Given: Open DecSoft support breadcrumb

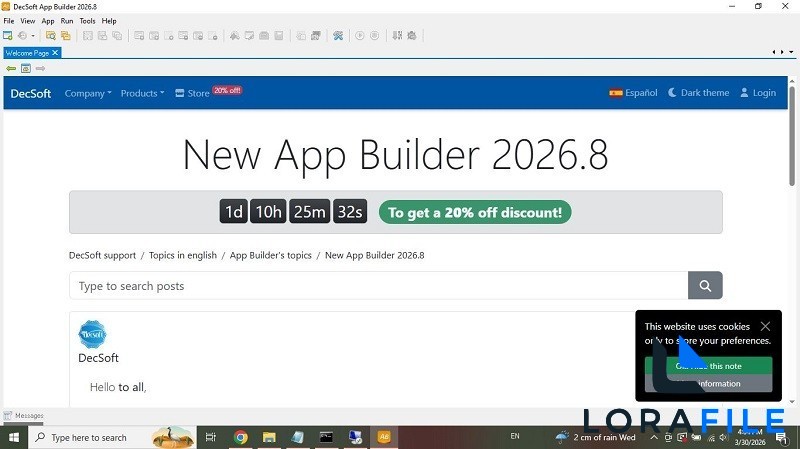Looking at the screenshot, I should (x=102, y=255).
